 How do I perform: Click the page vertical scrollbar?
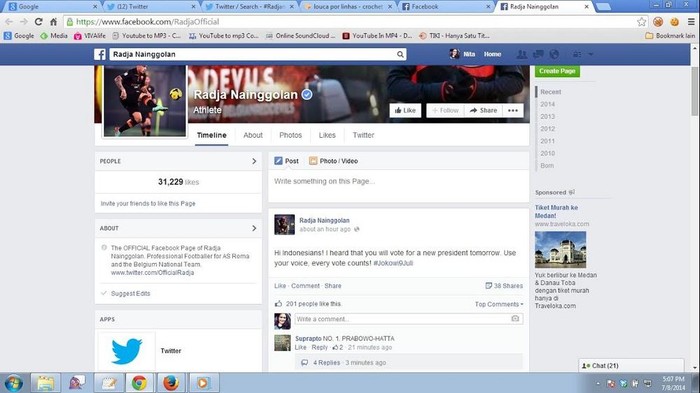click(x=695, y=91)
